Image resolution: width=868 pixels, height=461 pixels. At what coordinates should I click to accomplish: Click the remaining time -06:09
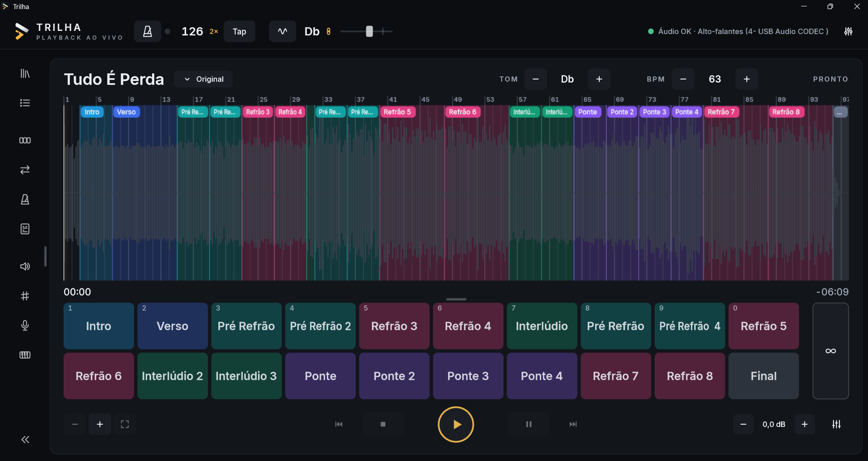(832, 292)
